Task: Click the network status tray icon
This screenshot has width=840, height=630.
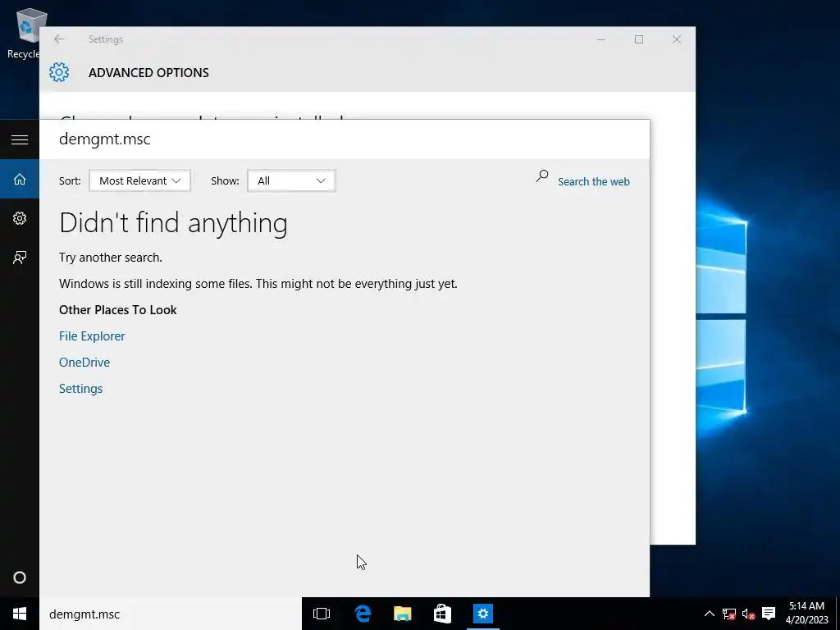Action: [728, 614]
